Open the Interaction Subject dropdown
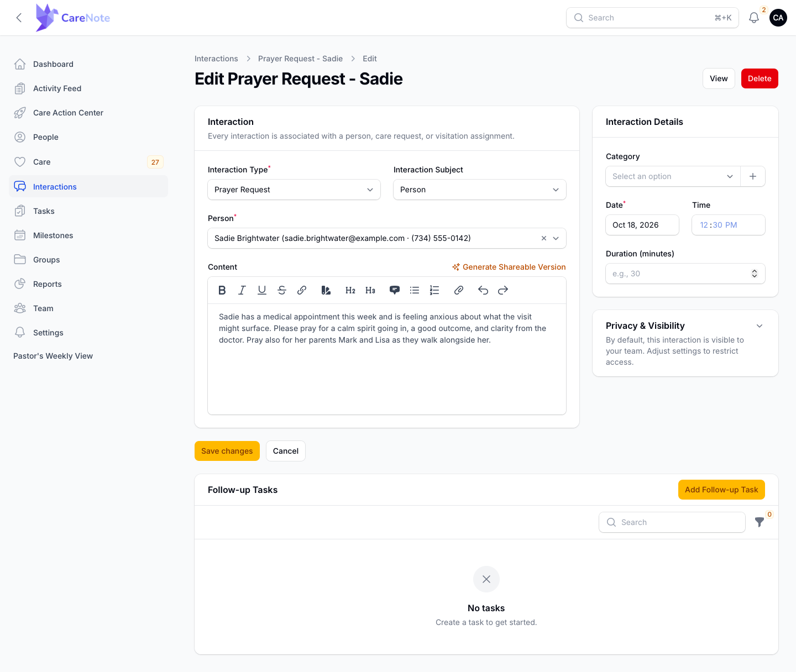Image resolution: width=796 pixels, height=672 pixels. click(480, 190)
